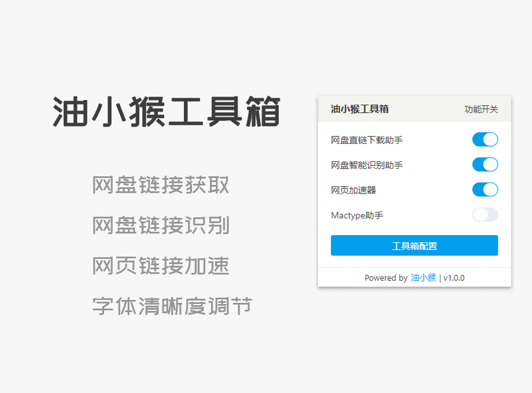Disable the 网页加速器 toggle
532x393 pixels.
click(485, 190)
